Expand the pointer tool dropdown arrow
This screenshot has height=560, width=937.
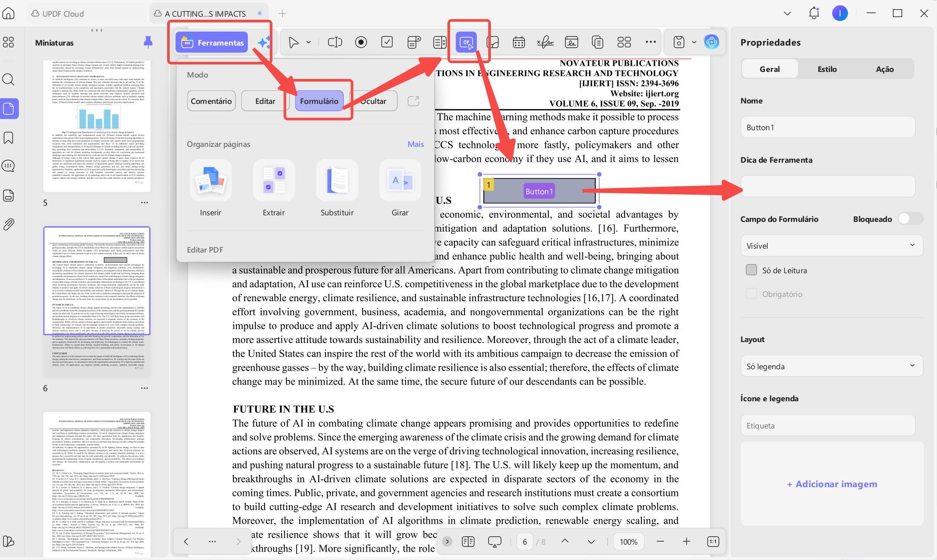click(x=308, y=42)
